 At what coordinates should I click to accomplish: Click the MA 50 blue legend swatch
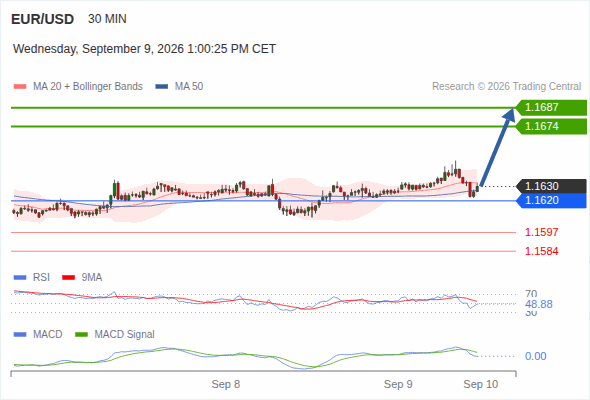[x=162, y=87]
